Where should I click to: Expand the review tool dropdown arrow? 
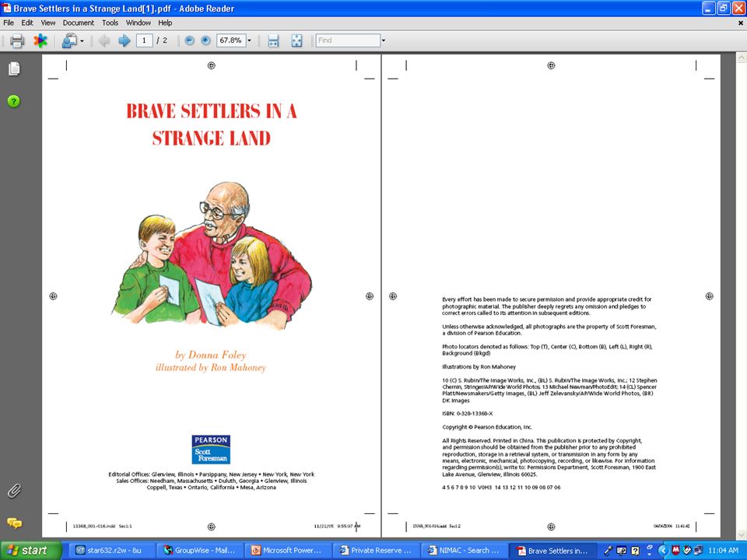82,41
